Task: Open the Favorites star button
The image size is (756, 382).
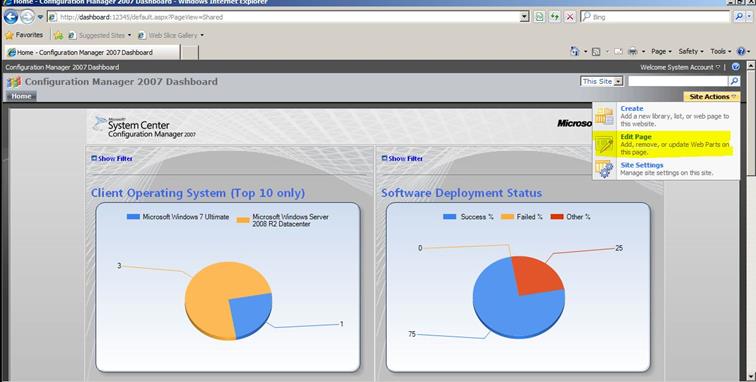Action: click(x=24, y=35)
